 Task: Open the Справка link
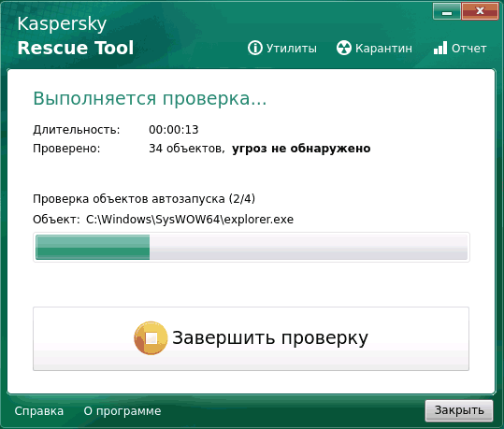coord(39,411)
